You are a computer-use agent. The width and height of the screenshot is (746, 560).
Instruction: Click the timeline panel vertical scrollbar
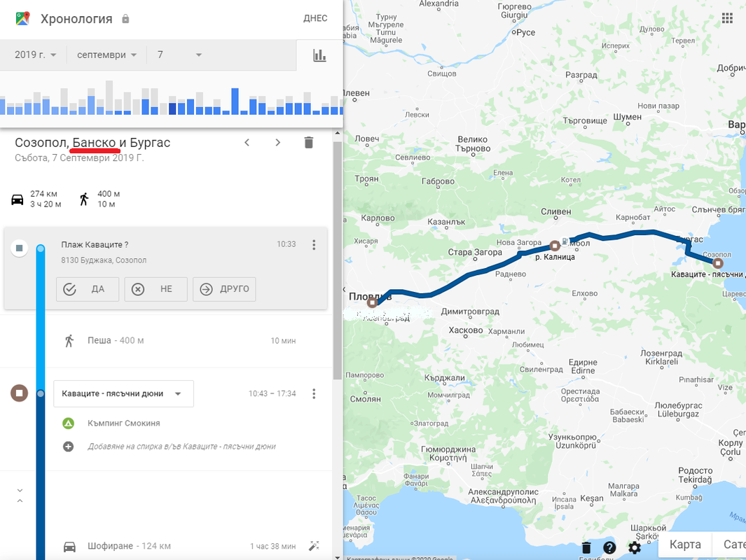(x=338, y=260)
